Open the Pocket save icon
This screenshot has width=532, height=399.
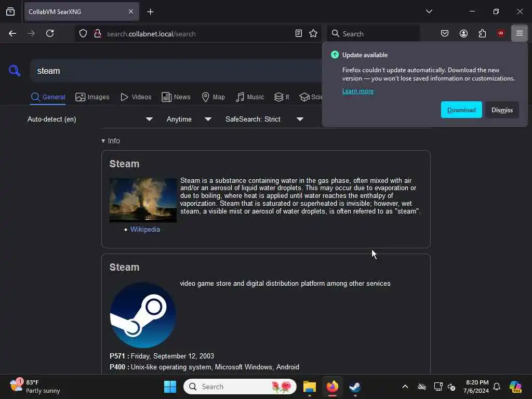(445, 33)
